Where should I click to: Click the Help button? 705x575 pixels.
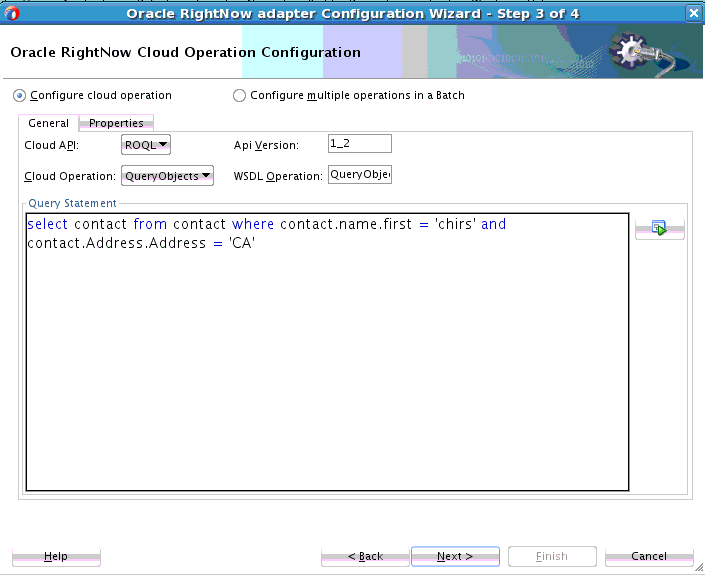[x=56, y=557]
